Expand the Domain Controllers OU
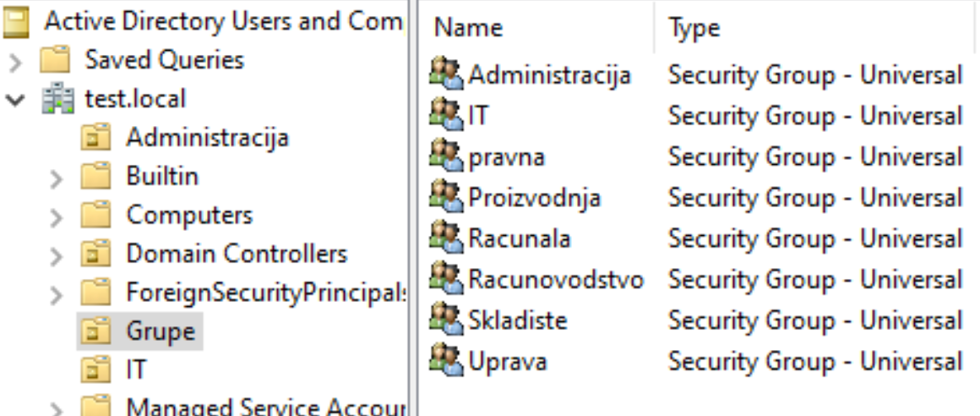 click(x=57, y=256)
